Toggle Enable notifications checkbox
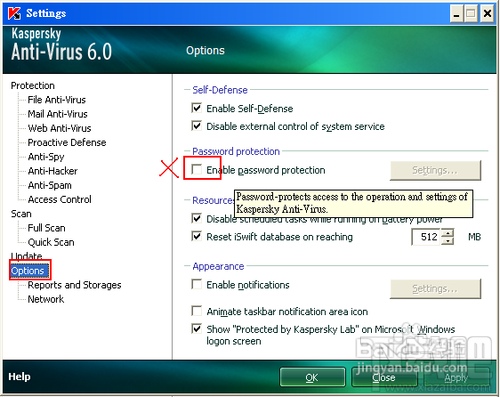This screenshot has width=500, height=397. pos(197,284)
